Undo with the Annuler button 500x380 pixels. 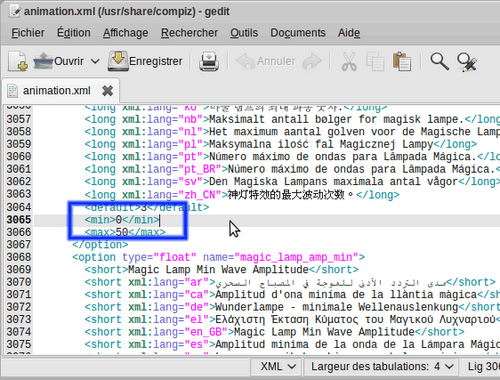266,61
